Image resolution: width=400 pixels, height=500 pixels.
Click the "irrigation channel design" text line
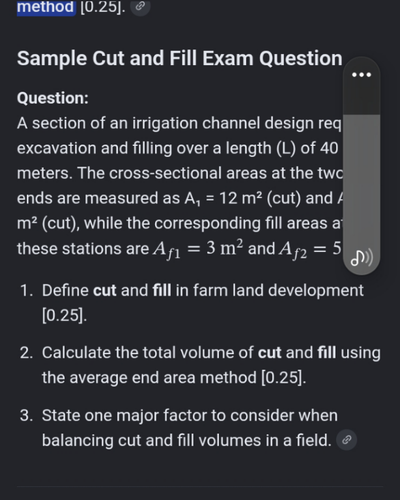(179, 123)
